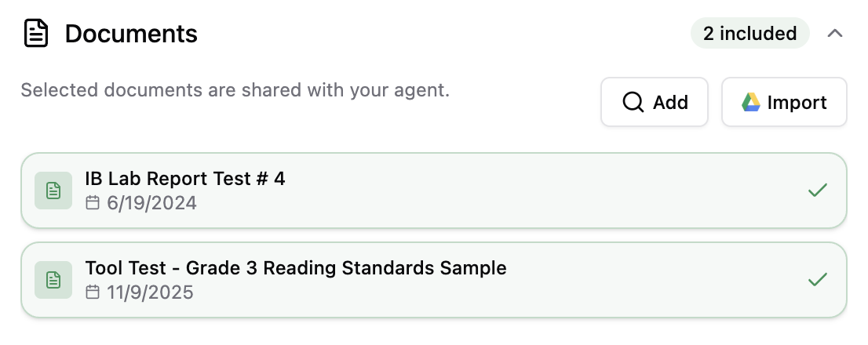Click the Tool Test Grade 3 Reading title

point(296,268)
